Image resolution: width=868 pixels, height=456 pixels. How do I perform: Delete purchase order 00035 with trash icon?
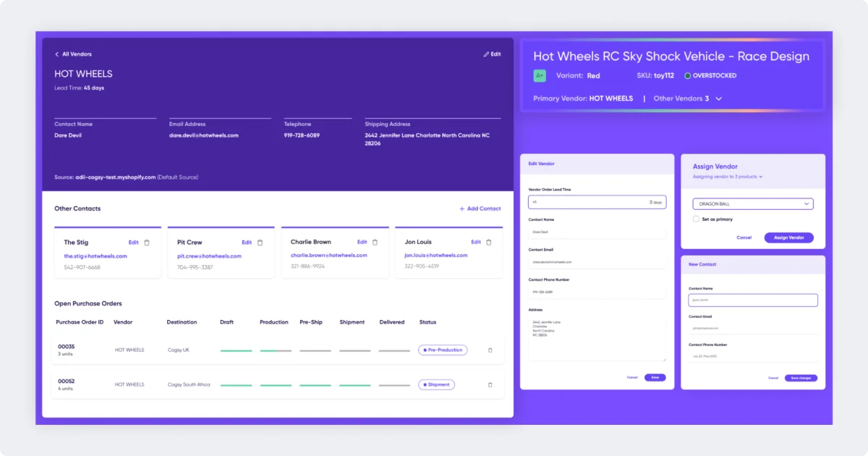(490, 350)
